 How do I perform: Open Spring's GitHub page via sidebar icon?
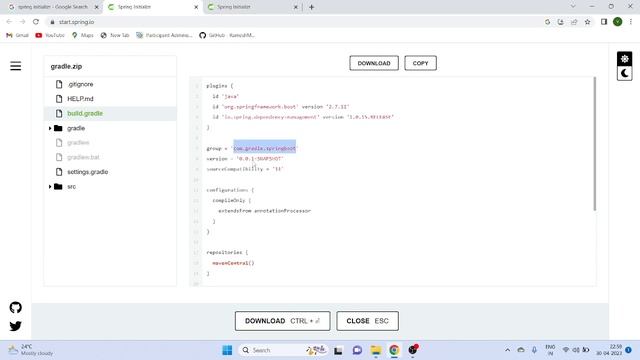pos(16,307)
